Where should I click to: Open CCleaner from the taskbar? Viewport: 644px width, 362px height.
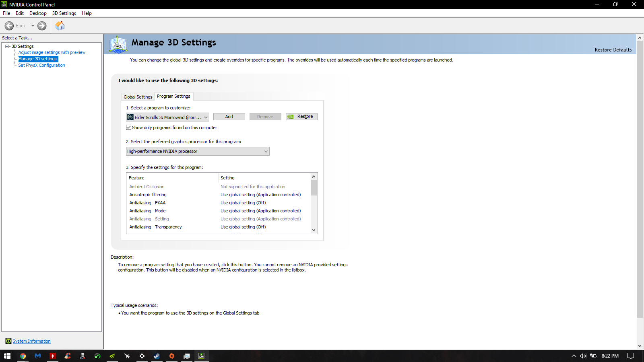[x=68, y=356]
